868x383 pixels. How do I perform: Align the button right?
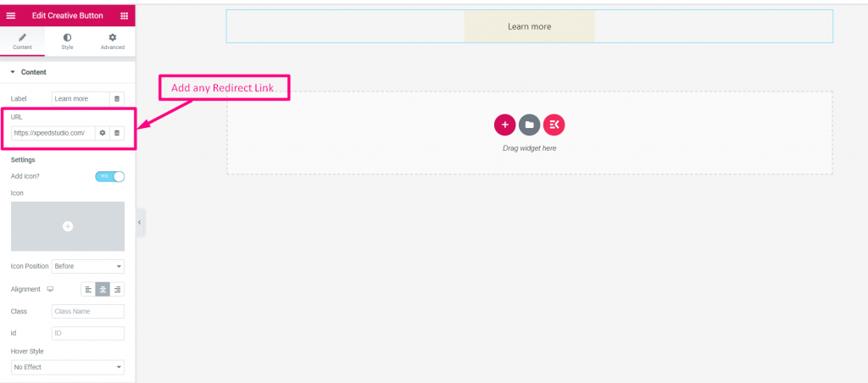[117, 290]
